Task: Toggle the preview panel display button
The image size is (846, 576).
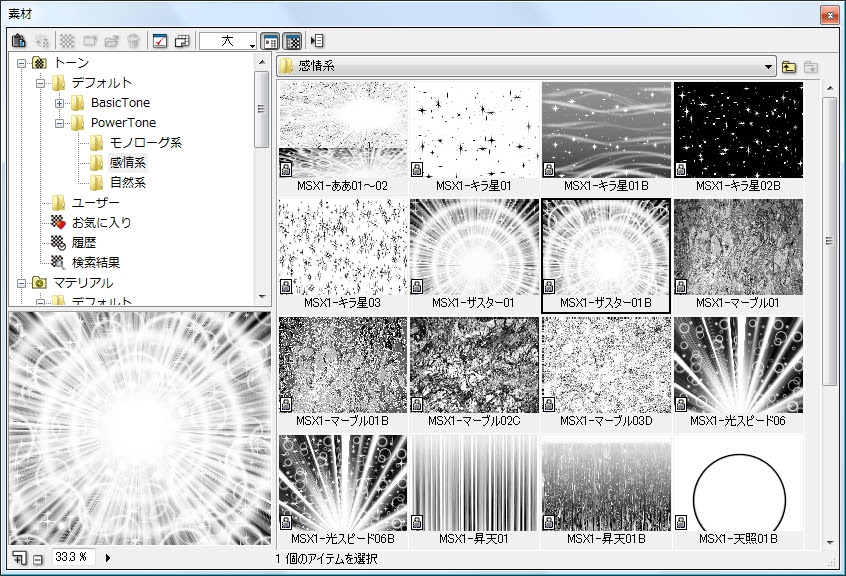Action: coord(292,41)
